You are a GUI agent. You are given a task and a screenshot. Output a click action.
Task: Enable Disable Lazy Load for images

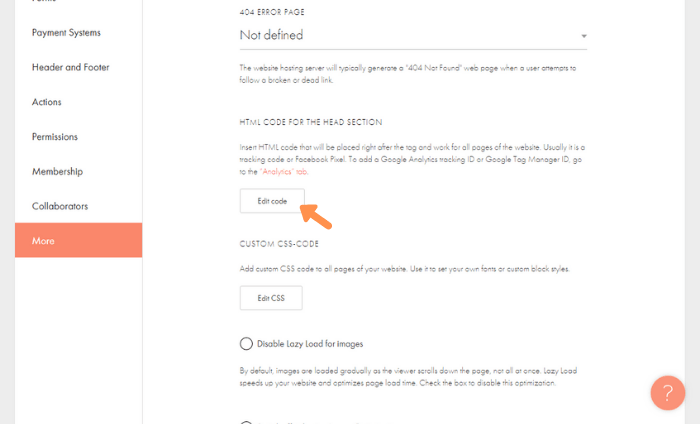coord(246,344)
